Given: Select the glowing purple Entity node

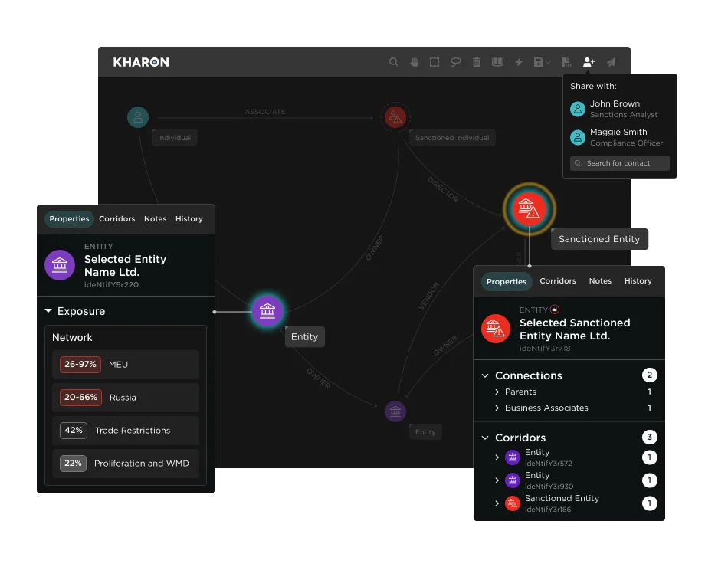Looking at the screenshot, I should tap(267, 310).
